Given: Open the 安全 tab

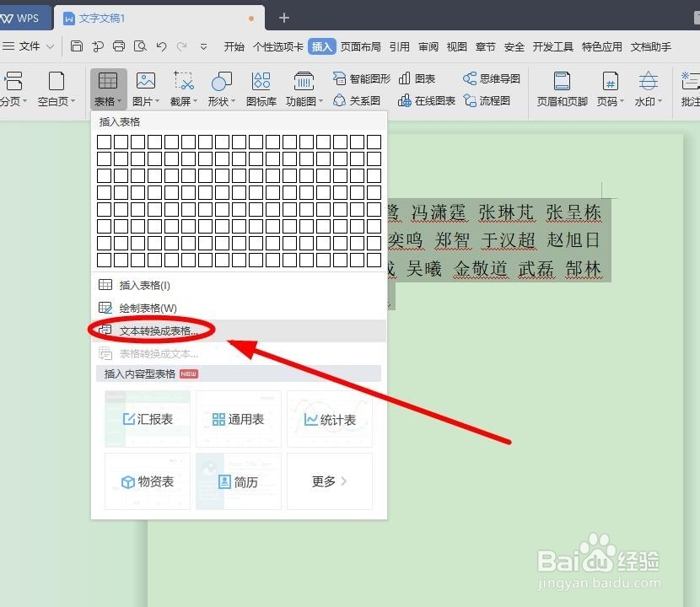Looking at the screenshot, I should (x=514, y=46).
